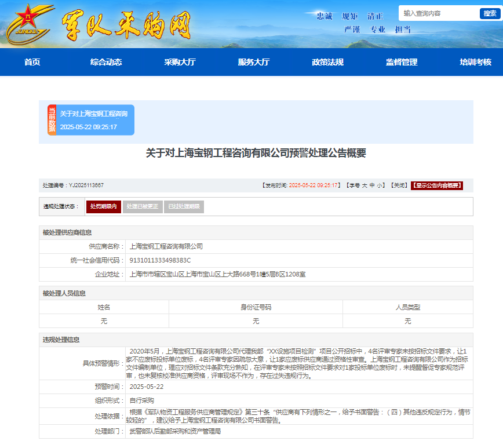The width and height of the screenshot is (503, 448).
Task: Open the 监督管理 navigation item
Action: (402, 62)
